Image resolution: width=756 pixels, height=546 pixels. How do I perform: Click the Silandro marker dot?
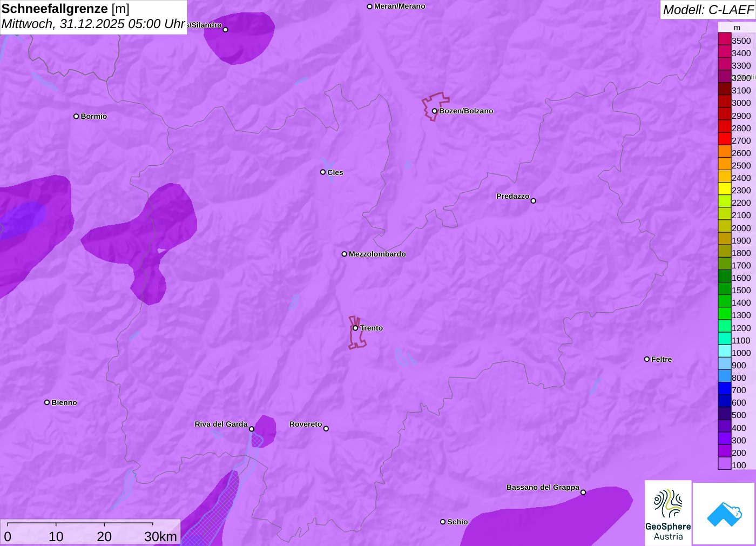(226, 30)
